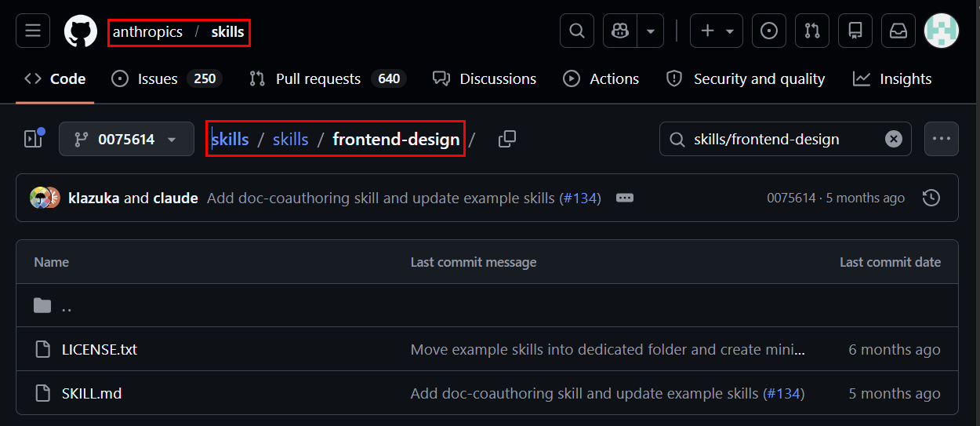Image resolution: width=980 pixels, height=426 pixels.
Task: Go up to the parent directory row
Action: (487, 305)
